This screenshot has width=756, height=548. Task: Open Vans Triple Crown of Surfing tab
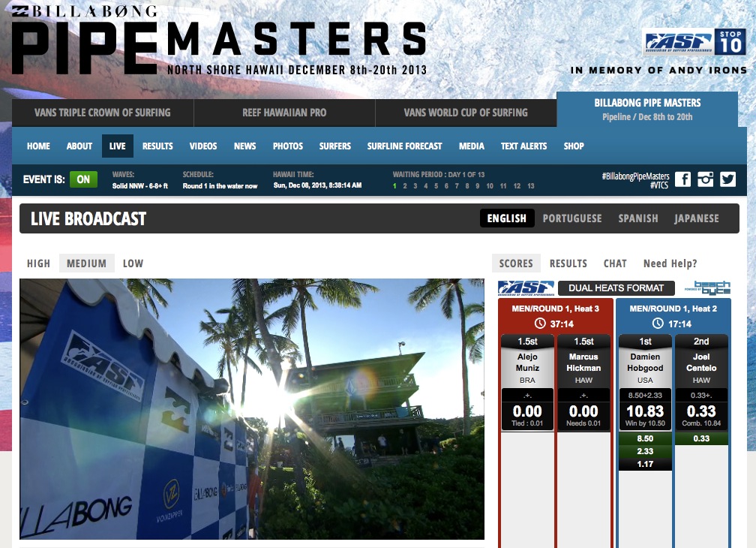(103, 113)
